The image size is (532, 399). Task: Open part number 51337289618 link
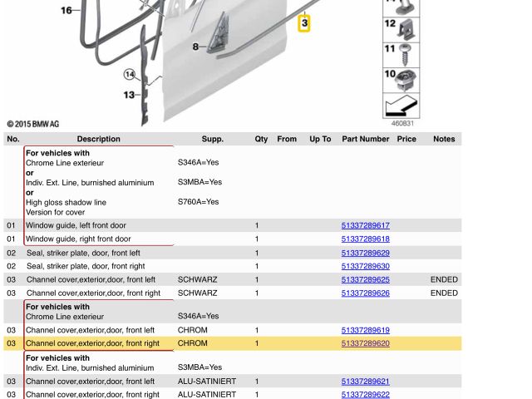click(x=365, y=239)
